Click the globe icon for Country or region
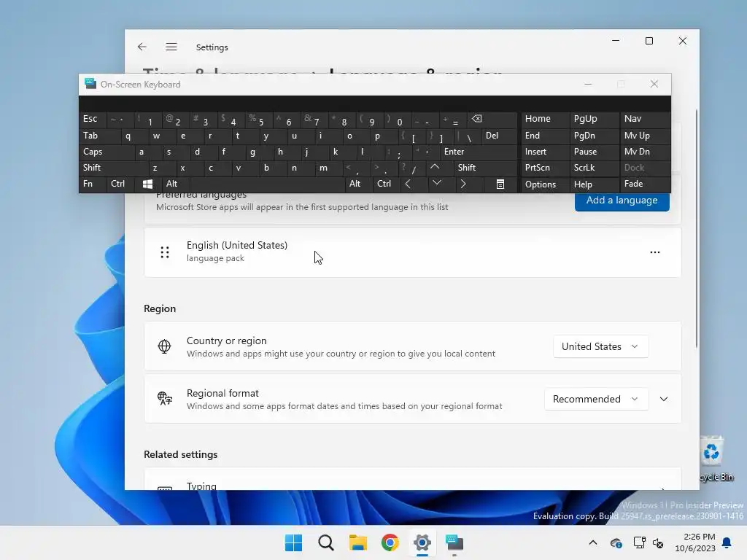 click(x=164, y=346)
